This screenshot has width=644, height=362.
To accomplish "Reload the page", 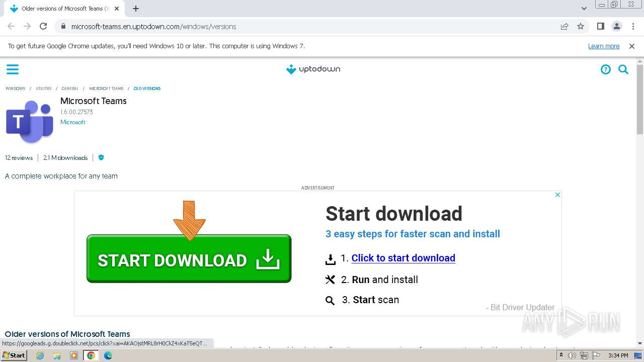I will pos(43,26).
